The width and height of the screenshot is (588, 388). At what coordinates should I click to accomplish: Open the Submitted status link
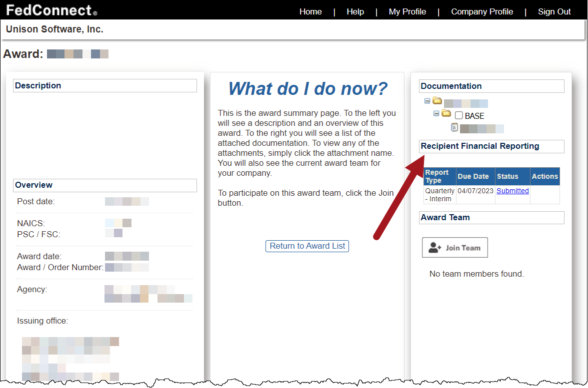click(x=512, y=191)
